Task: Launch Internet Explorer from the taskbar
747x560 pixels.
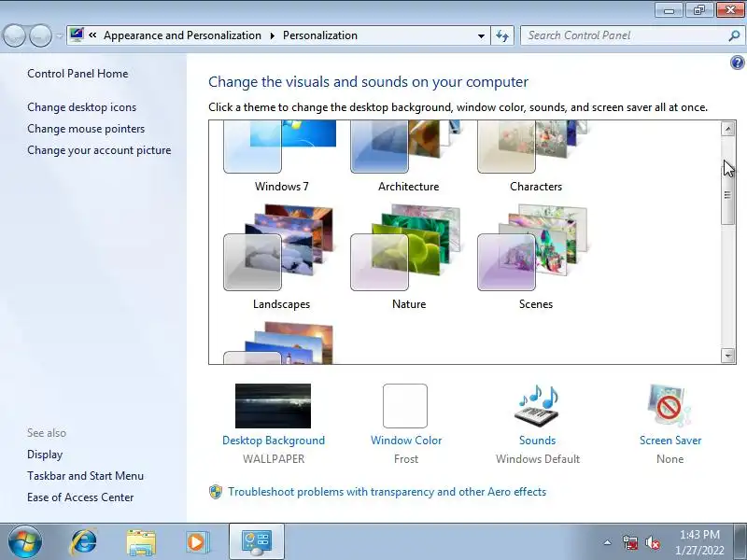Action: point(84,541)
